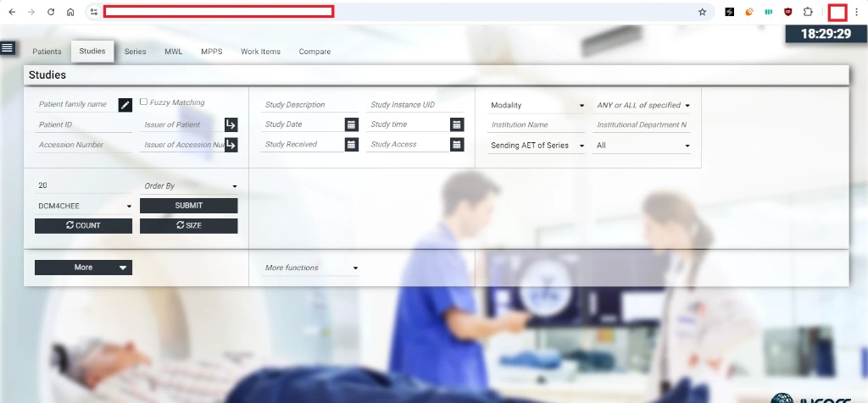Click the browser back arrow
The height and width of the screenshot is (403, 868).
click(x=12, y=12)
